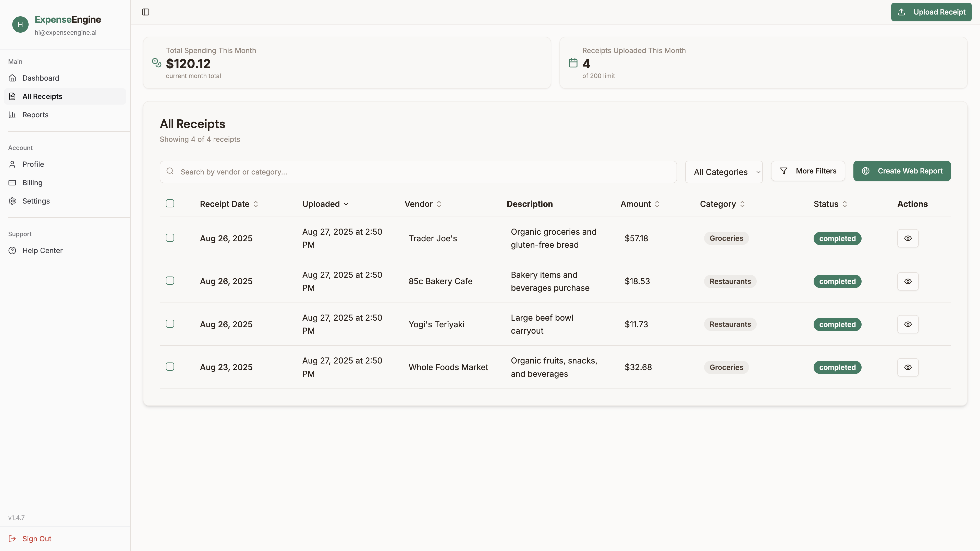Check the Trader Joe's receipt row
This screenshot has height=551, width=980.
[x=170, y=238]
